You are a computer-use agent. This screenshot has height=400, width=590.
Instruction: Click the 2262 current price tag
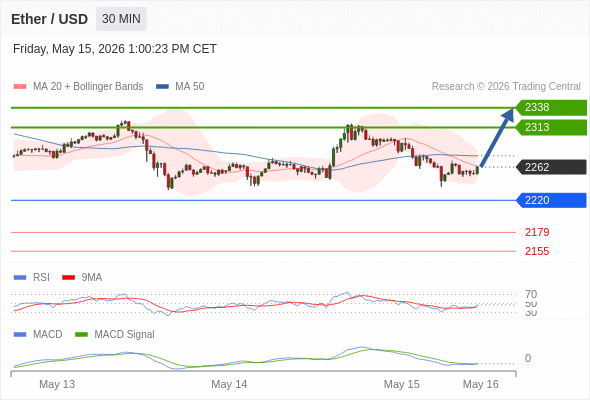pos(551,167)
